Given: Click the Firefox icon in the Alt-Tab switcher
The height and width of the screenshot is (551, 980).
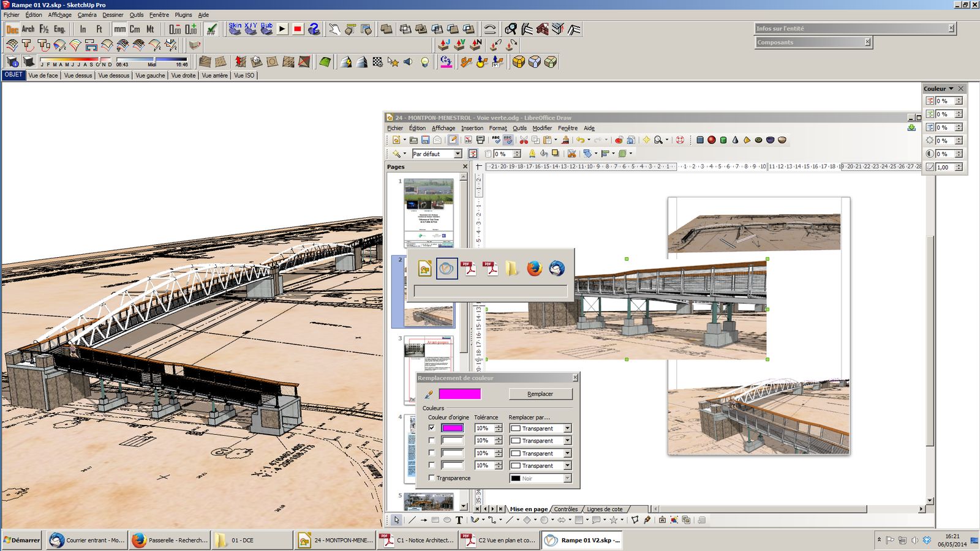Looking at the screenshot, I should click(535, 268).
